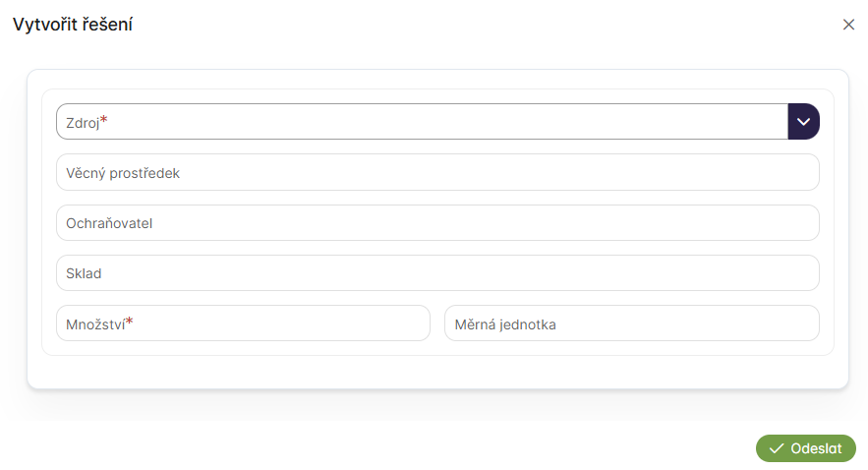Close the Vytvořit řešení dialog

848,25
